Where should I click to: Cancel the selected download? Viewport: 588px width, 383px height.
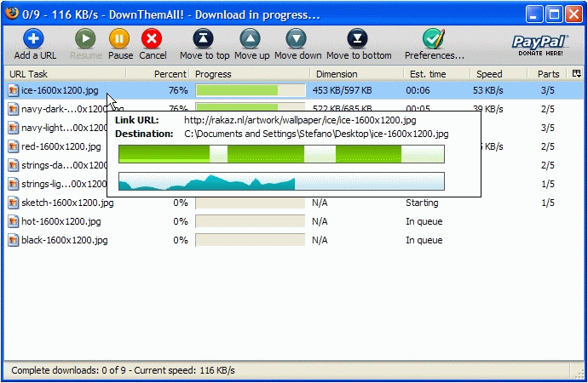tap(153, 44)
